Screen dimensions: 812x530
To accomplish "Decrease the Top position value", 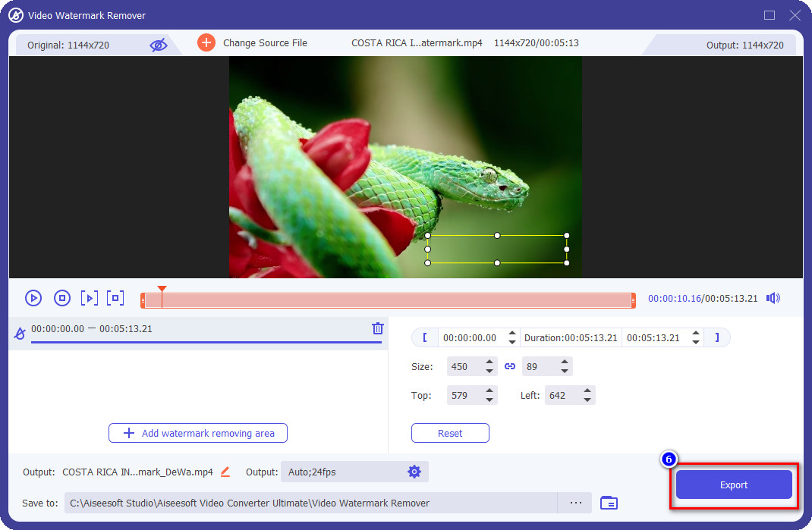I will pos(489,400).
